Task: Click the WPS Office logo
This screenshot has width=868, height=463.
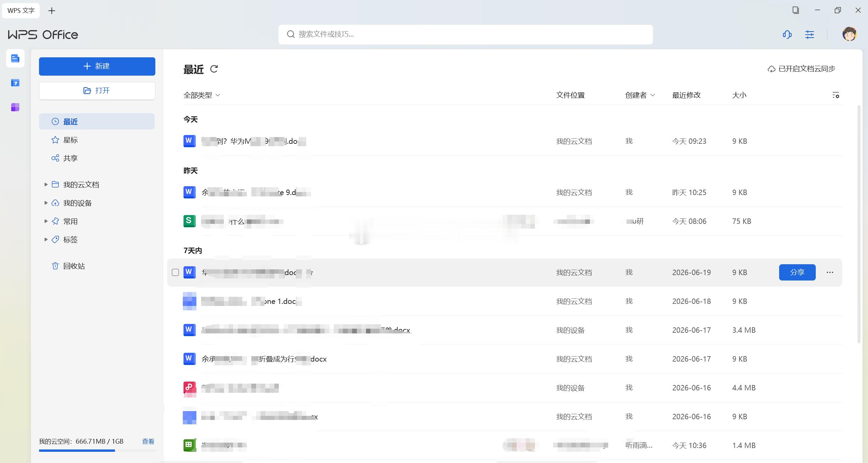Action: (x=43, y=35)
